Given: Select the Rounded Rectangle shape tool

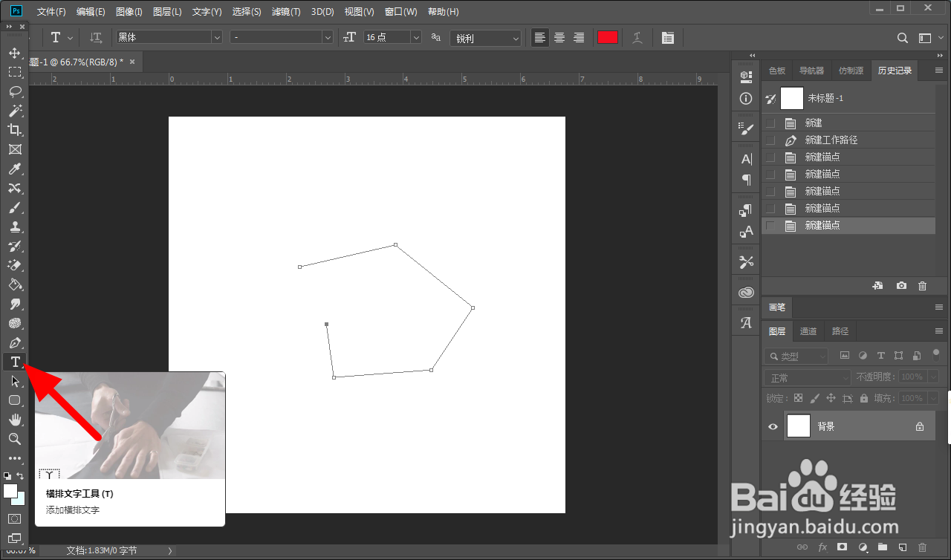Looking at the screenshot, I should (14, 400).
